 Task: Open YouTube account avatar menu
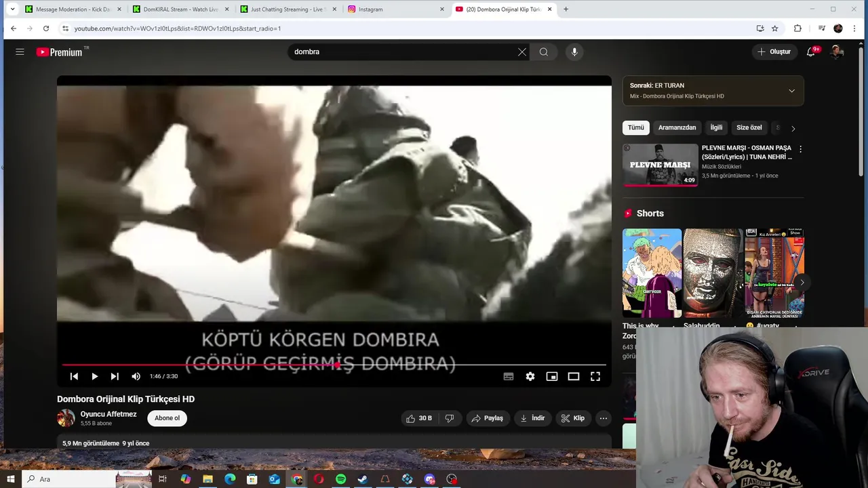pos(837,52)
